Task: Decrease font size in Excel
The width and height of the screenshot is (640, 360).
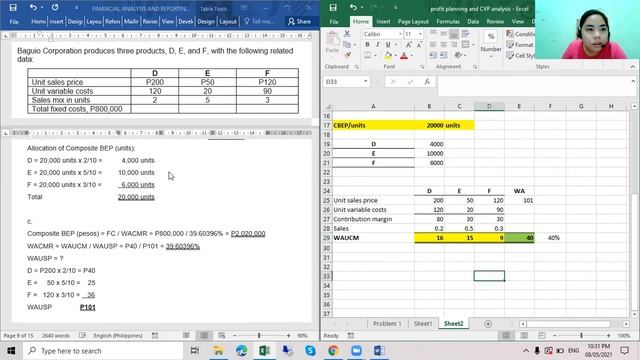Action: point(419,44)
